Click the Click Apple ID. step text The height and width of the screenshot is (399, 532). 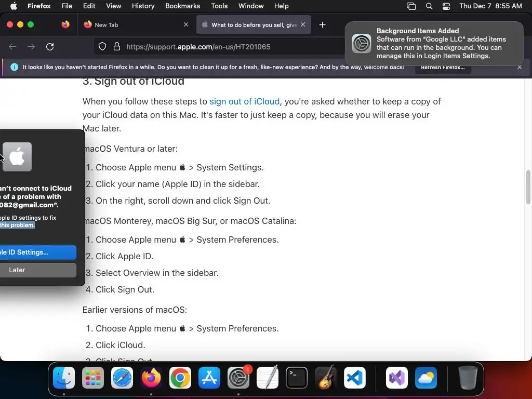click(x=124, y=256)
